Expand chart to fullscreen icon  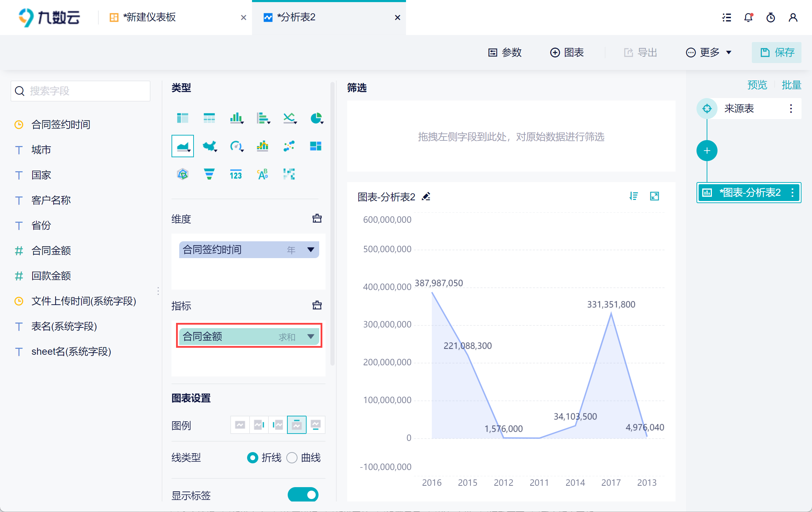(654, 196)
